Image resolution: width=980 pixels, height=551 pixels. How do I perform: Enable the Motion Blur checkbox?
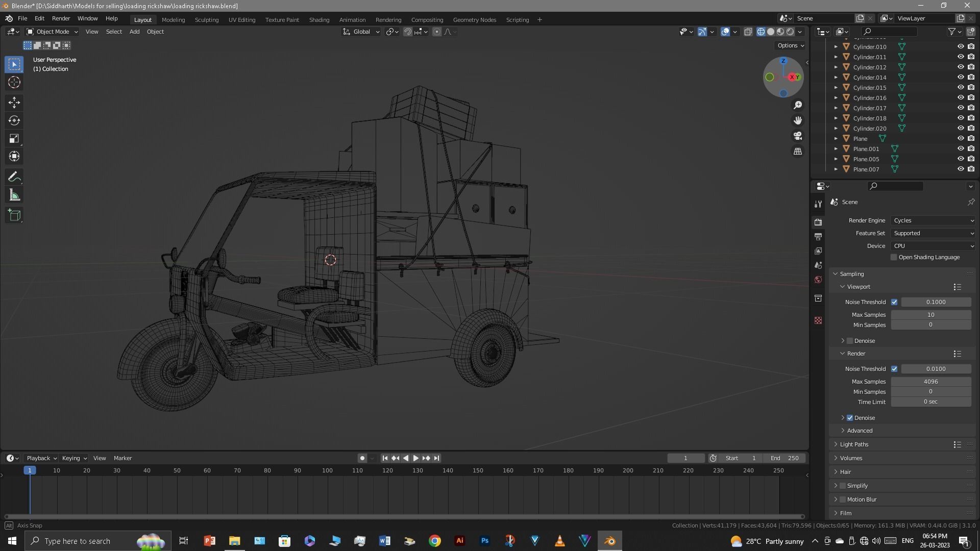pos(843,499)
